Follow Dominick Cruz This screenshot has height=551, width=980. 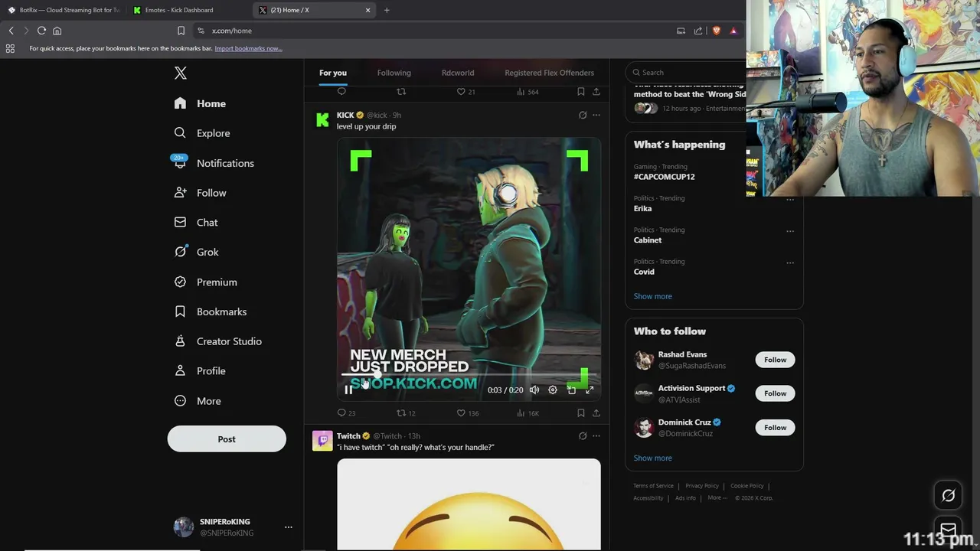[x=775, y=428]
